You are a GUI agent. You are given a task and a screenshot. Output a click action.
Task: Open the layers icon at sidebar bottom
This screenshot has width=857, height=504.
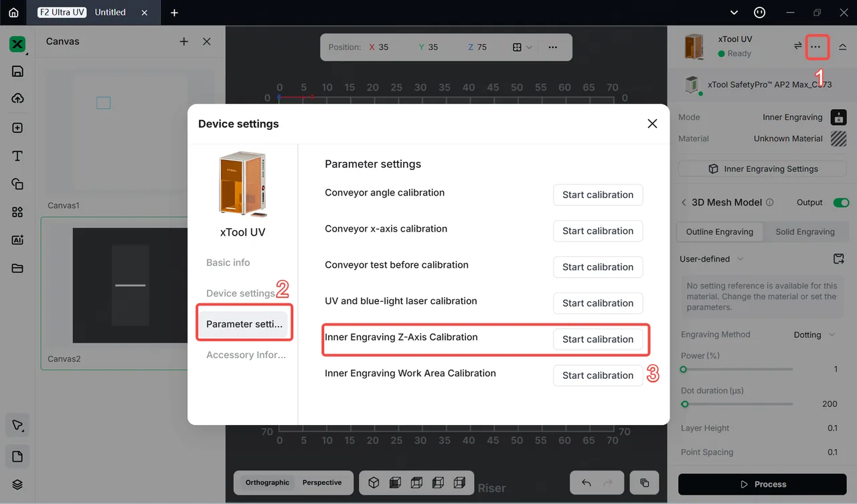click(x=17, y=485)
